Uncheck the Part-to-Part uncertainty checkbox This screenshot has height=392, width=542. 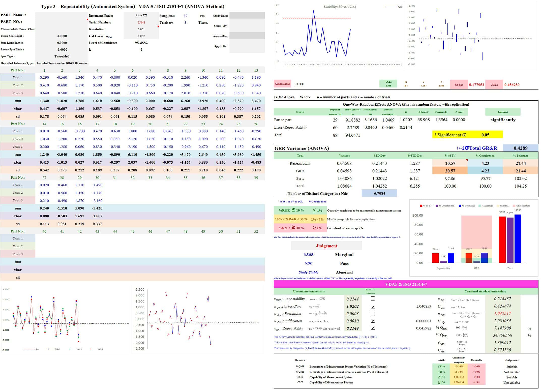(x=373, y=307)
